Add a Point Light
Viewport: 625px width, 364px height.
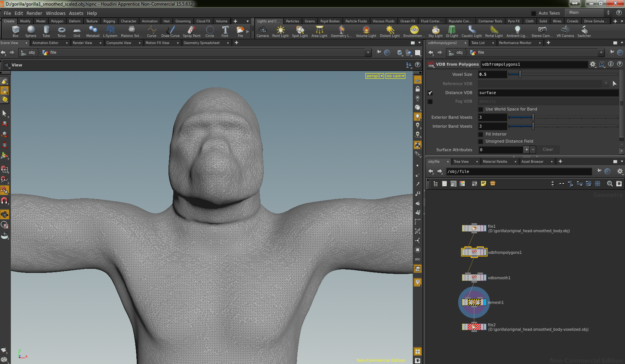click(280, 31)
